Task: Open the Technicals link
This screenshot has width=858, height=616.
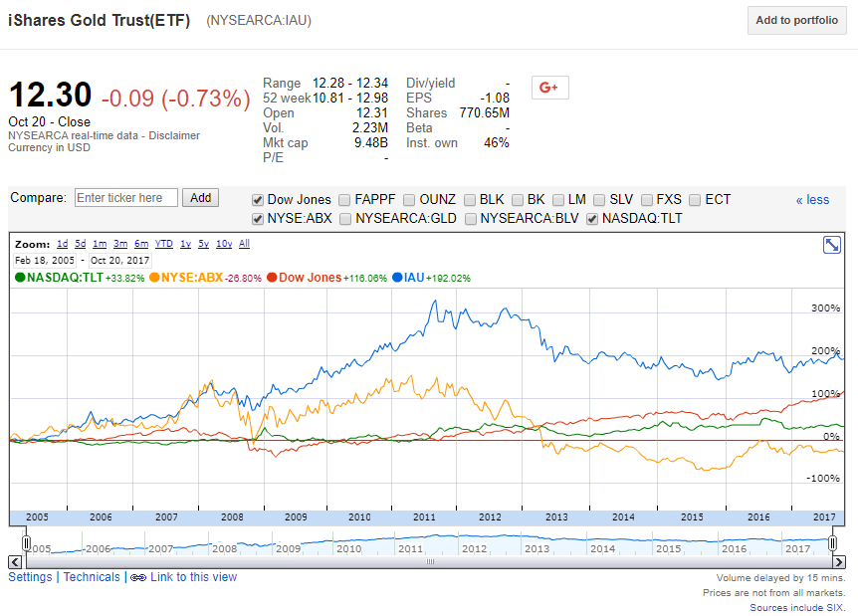Action: coord(92,577)
